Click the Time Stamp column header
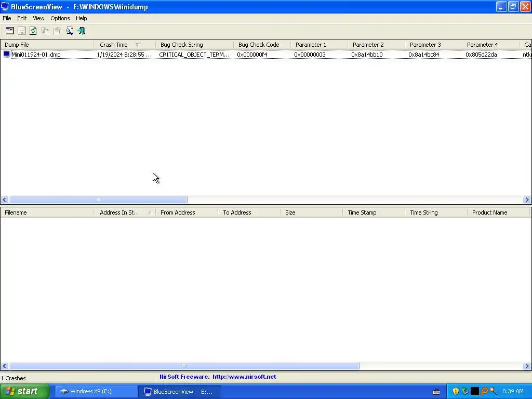532x399 pixels. pos(374,212)
